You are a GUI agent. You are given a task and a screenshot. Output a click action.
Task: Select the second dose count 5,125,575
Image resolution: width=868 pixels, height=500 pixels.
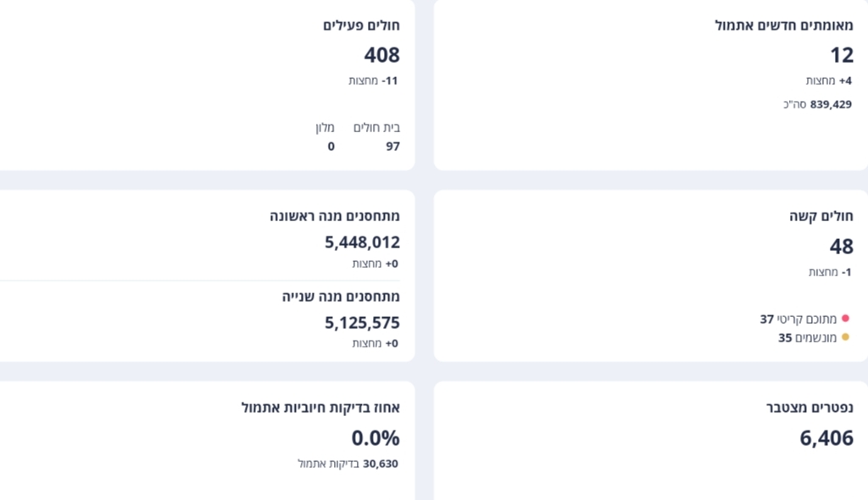(362, 323)
